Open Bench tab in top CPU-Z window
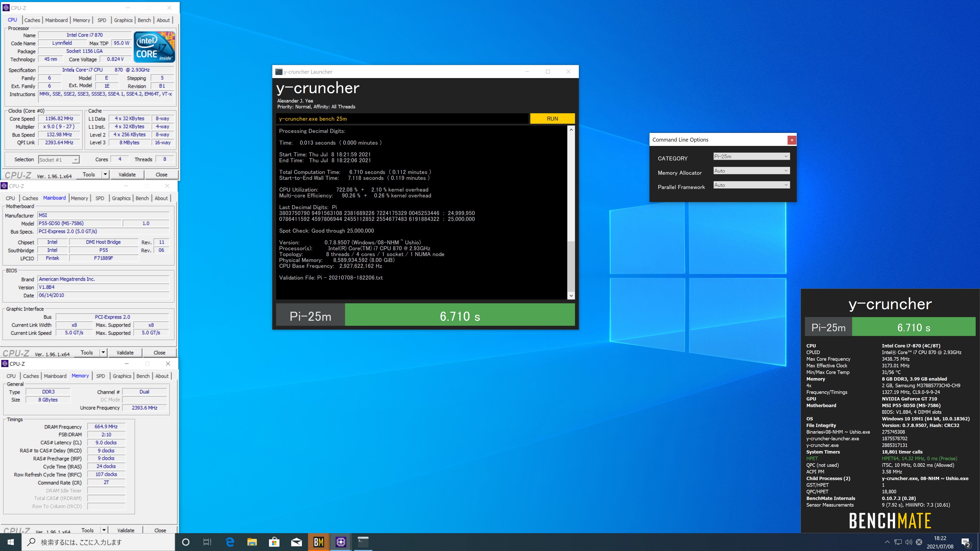The width and height of the screenshot is (980, 551). (144, 20)
